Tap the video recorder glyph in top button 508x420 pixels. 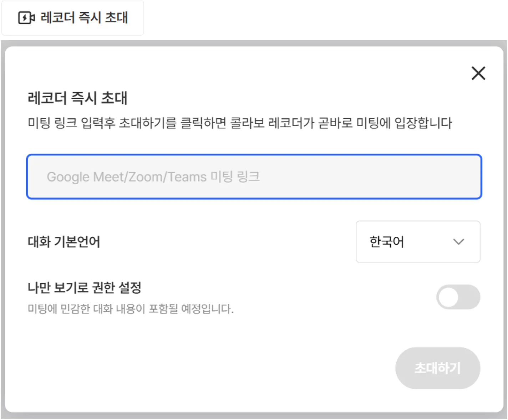click(x=26, y=17)
